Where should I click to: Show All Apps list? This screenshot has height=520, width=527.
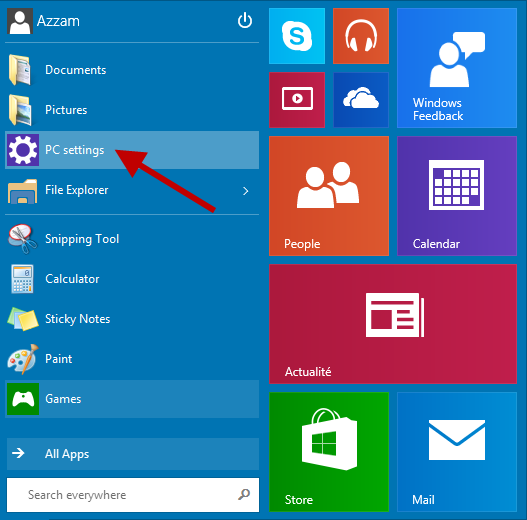133,454
